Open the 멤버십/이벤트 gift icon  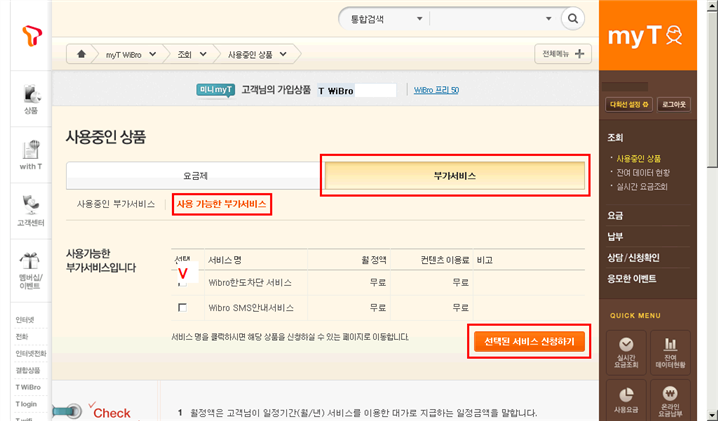30,271
